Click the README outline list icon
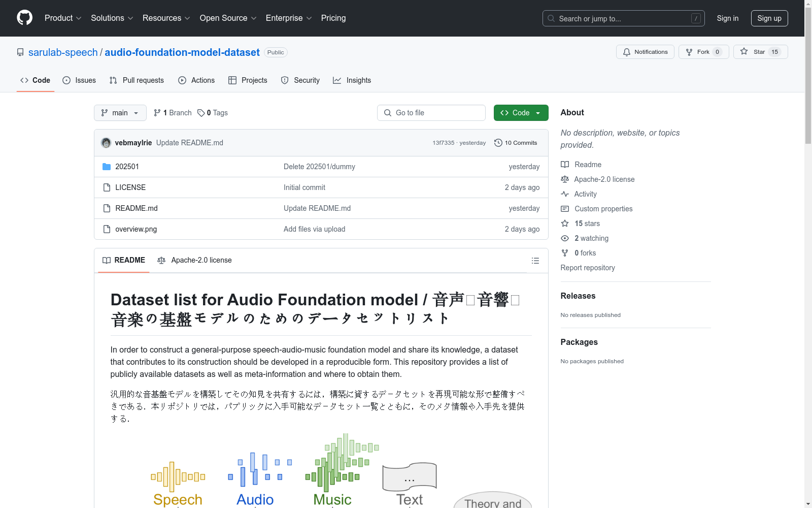The width and height of the screenshot is (812, 508). (x=535, y=261)
